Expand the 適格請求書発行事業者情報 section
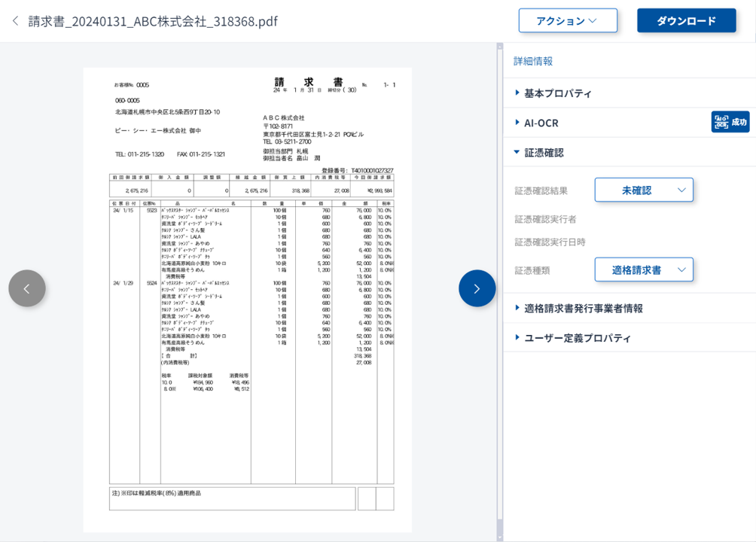Image resolution: width=756 pixels, height=542 pixels. (583, 308)
